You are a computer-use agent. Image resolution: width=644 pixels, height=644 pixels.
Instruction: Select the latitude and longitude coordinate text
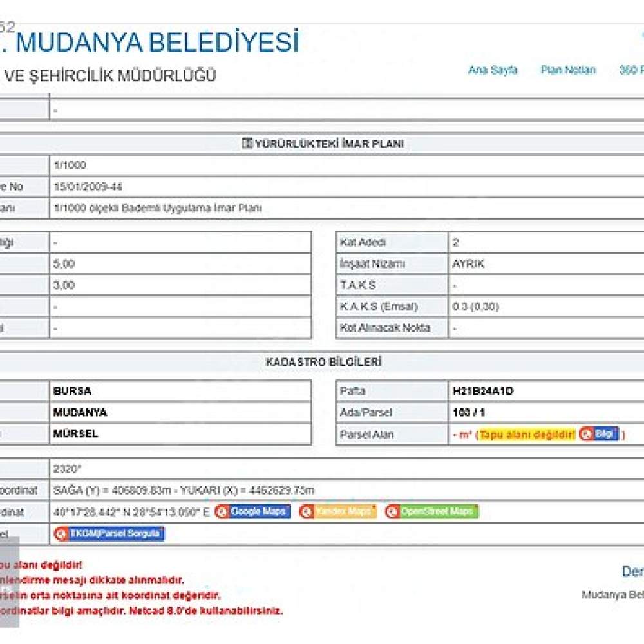click(x=131, y=512)
